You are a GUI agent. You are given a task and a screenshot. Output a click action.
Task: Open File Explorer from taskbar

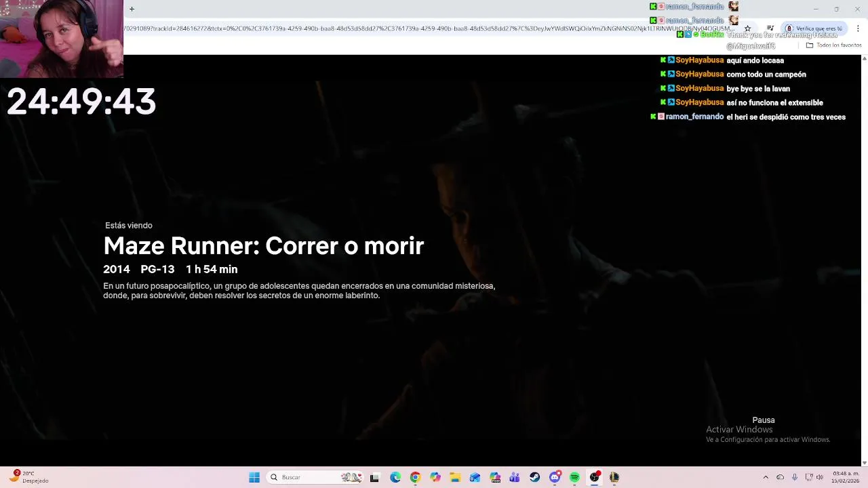click(x=455, y=477)
